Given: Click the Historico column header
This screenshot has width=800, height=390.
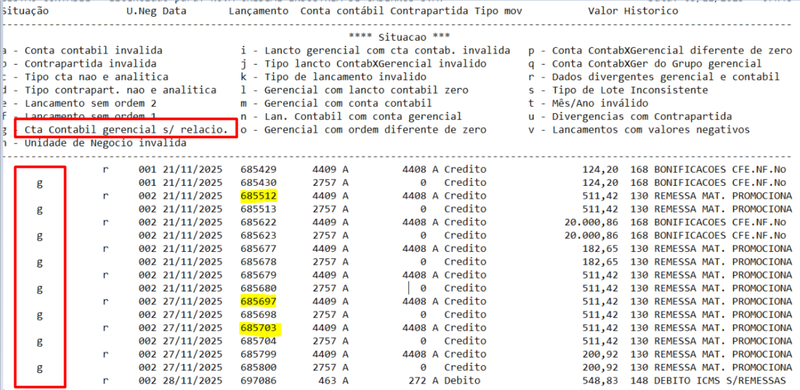Looking at the screenshot, I should click(x=652, y=11).
